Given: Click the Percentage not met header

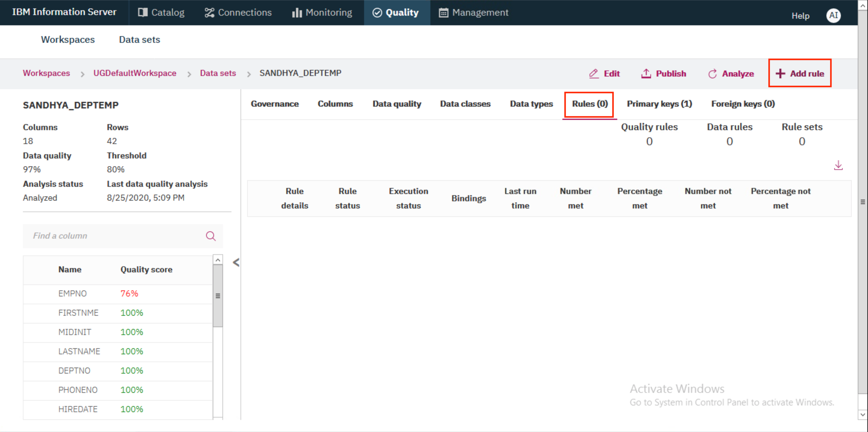Looking at the screenshot, I should click(x=780, y=198).
